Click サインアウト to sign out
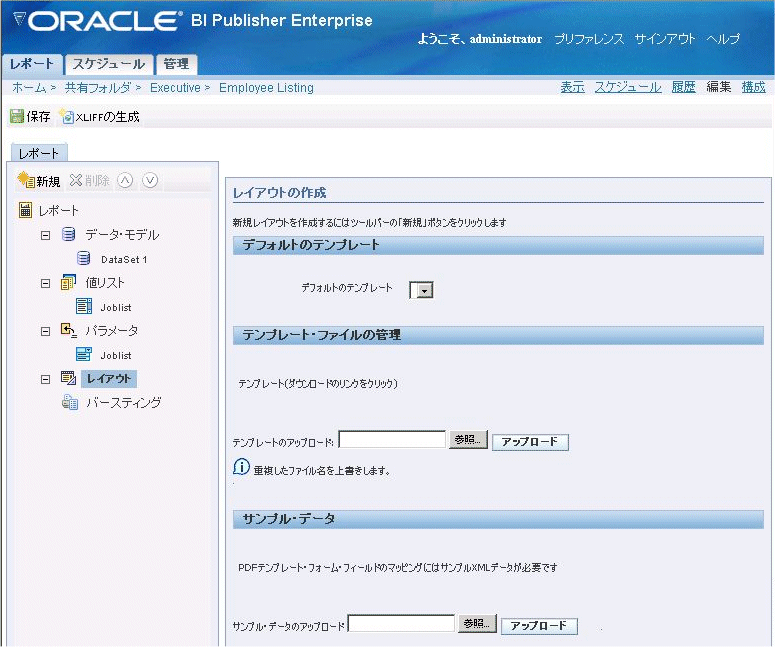This screenshot has width=775, height=647. pyautogui.click(x=665, y=39)
